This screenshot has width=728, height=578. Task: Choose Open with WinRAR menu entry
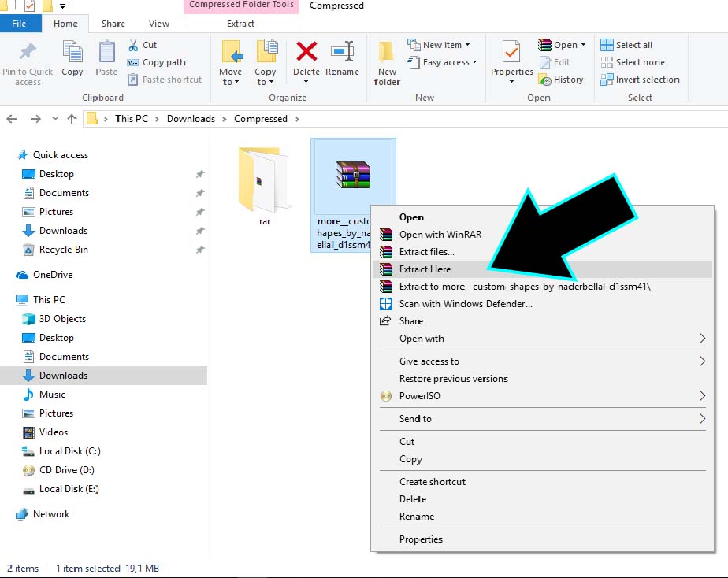440,235
